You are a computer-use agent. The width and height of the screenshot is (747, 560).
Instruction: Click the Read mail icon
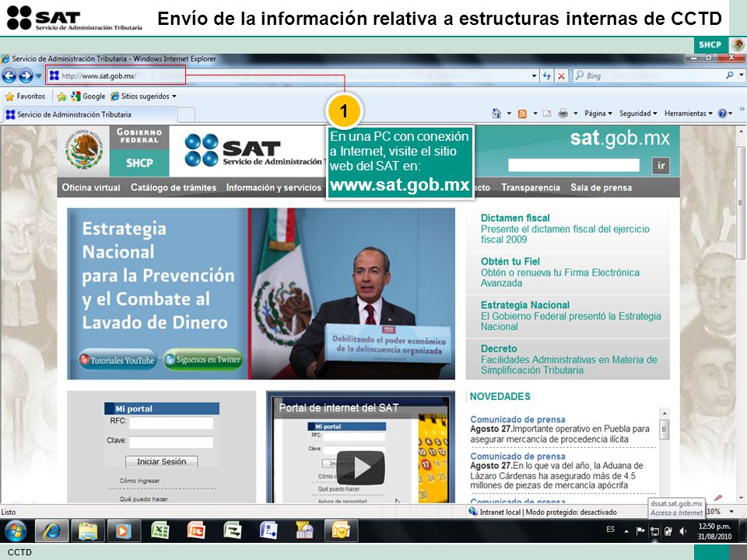(547, 114)
